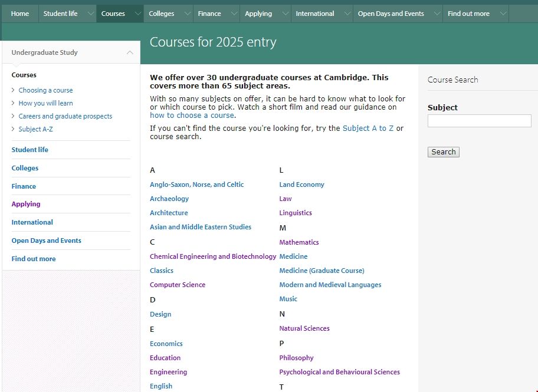This screenshot has width=538, height=392.
Task: Go to Home in the top navigation
Action: (x=20, y=14)
